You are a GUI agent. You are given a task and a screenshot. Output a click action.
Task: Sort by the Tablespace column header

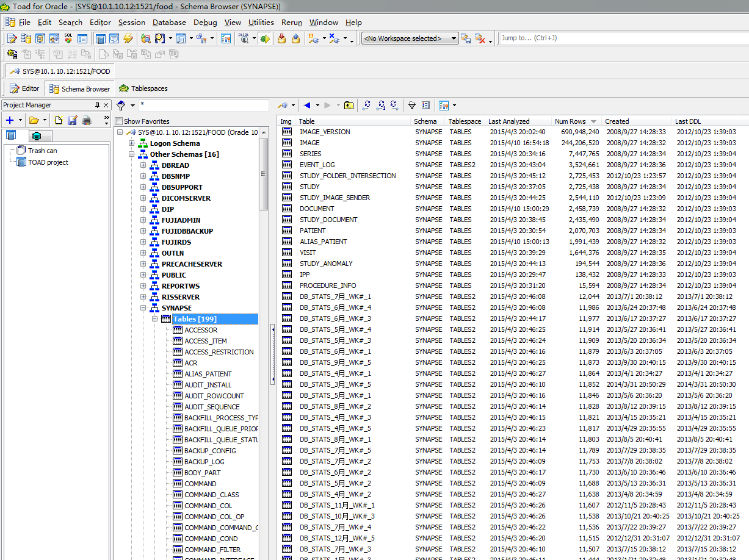[x=465, y=121]
